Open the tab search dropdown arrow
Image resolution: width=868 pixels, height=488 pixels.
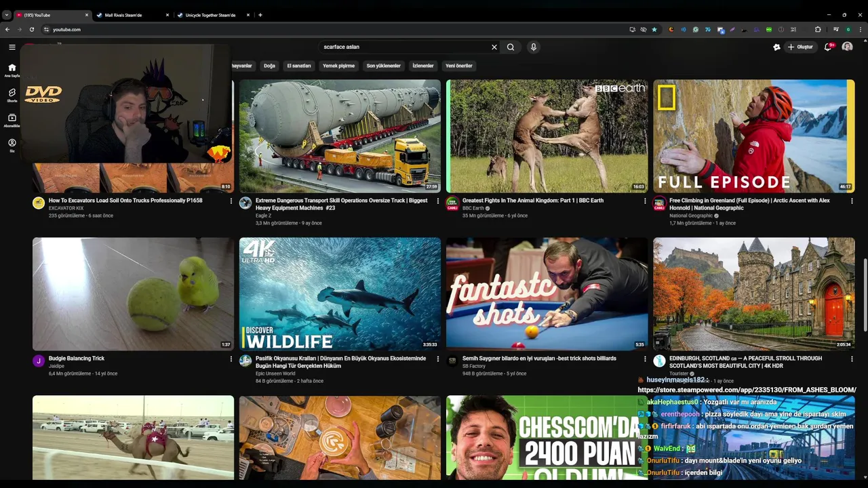click(x=7, y=15)
